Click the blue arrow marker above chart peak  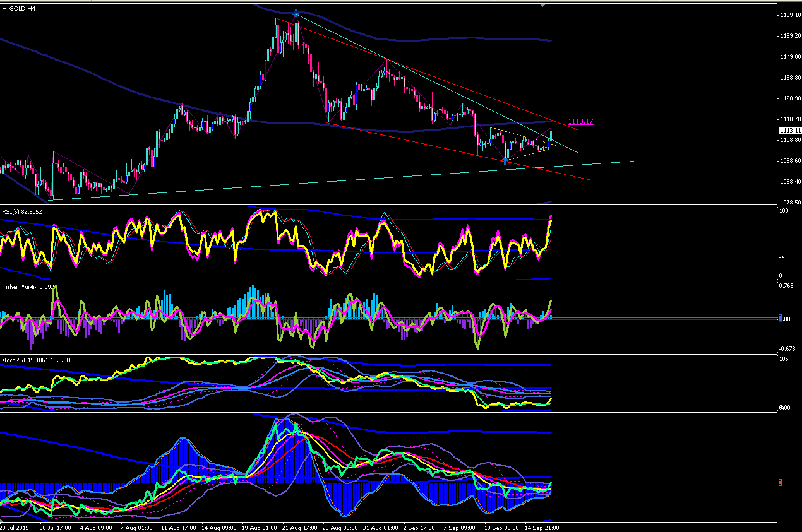(296, 12)
